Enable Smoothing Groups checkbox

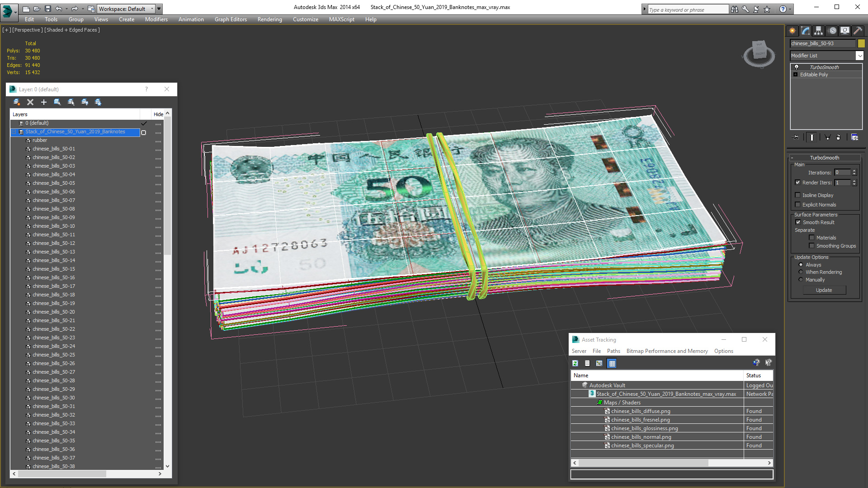click(x=811, y=246)
